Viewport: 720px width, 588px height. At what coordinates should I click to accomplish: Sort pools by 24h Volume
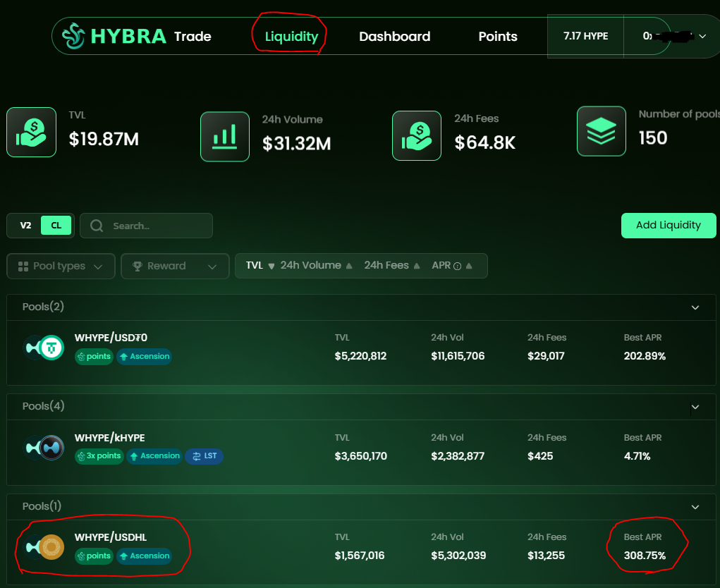pyautogui.click(x=317, y=266)
